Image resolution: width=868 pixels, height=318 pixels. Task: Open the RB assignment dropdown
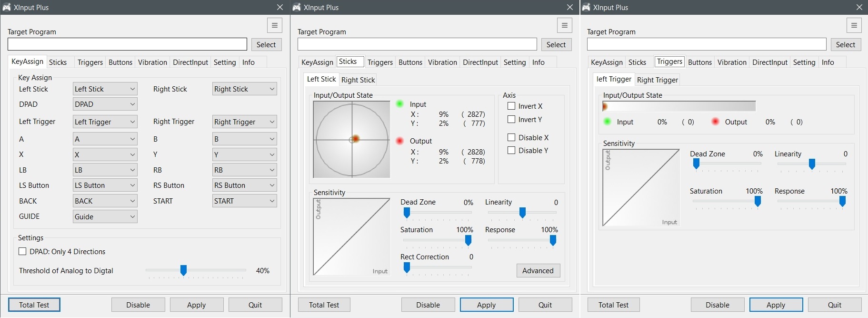(245, 170)
